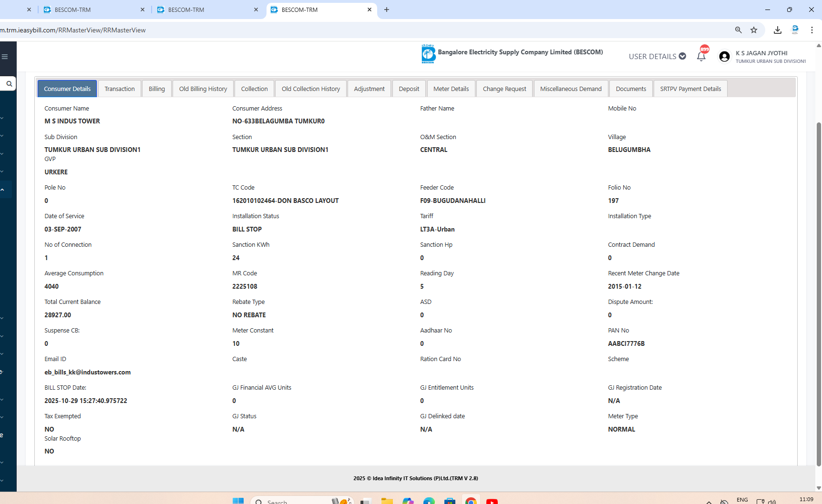Click the GVP value URKERE
This screenshot has width=822, height=504.
[56, 172]
